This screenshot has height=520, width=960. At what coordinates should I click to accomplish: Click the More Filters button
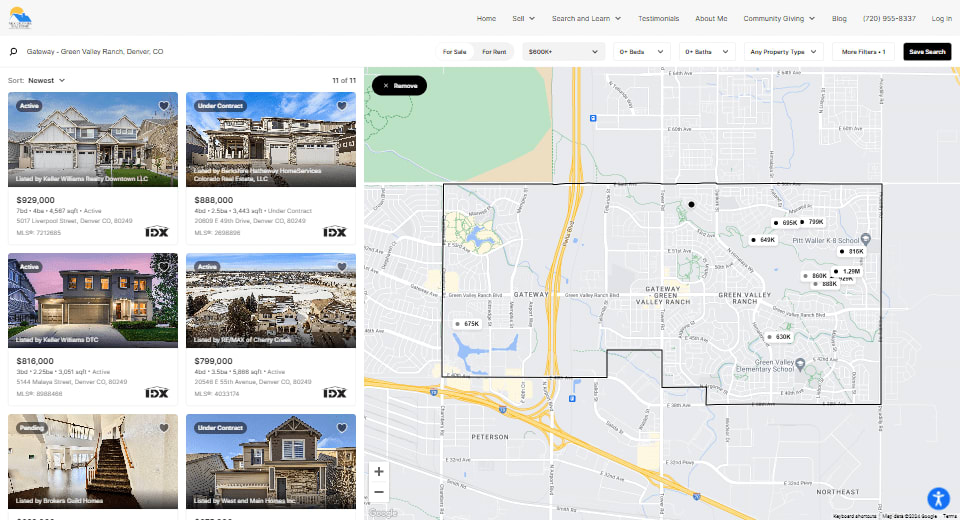pyautogui.click(x=863, y=52)
